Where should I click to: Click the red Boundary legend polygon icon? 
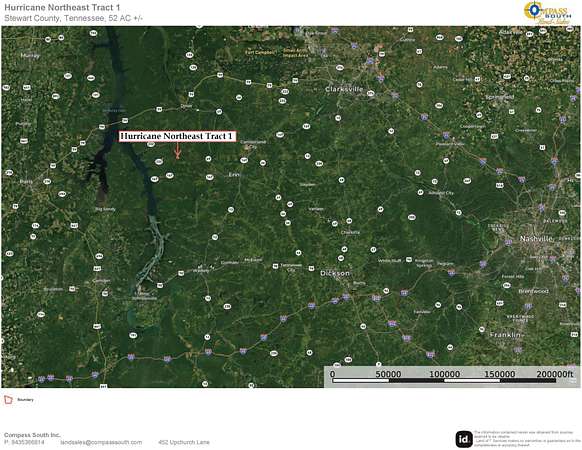point(8,400)
